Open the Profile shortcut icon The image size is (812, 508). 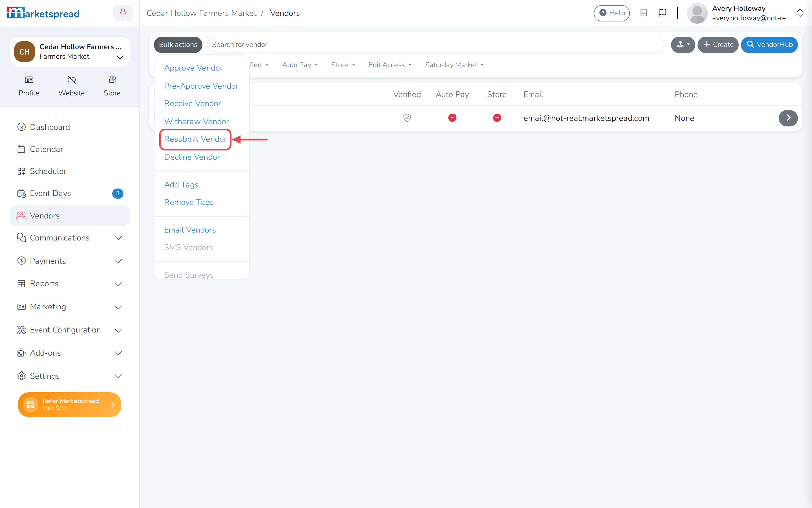[29, 80]
